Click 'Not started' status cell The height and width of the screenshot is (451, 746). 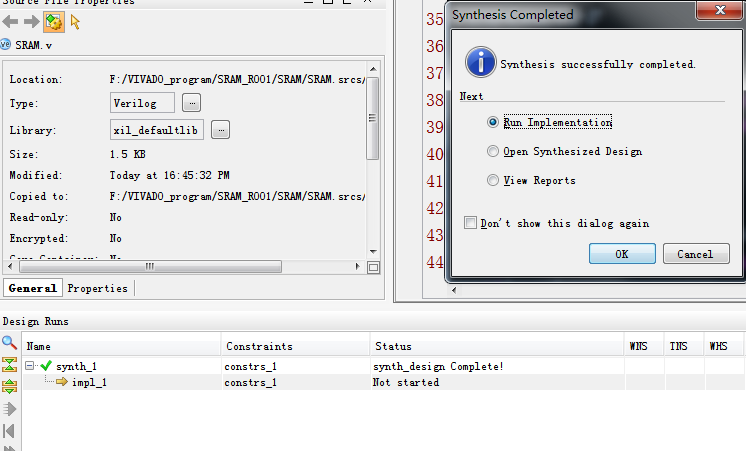(x=406, y=382)
